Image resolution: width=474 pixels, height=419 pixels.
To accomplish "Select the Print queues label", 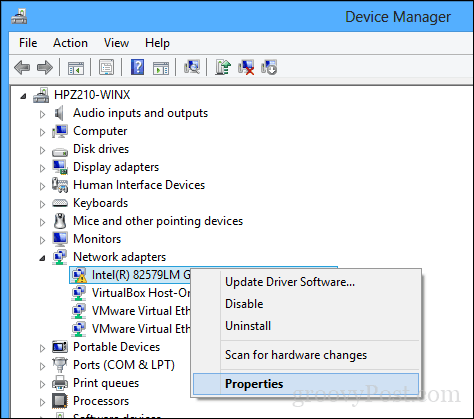I will pyautogui.click(x=106, y=383).
